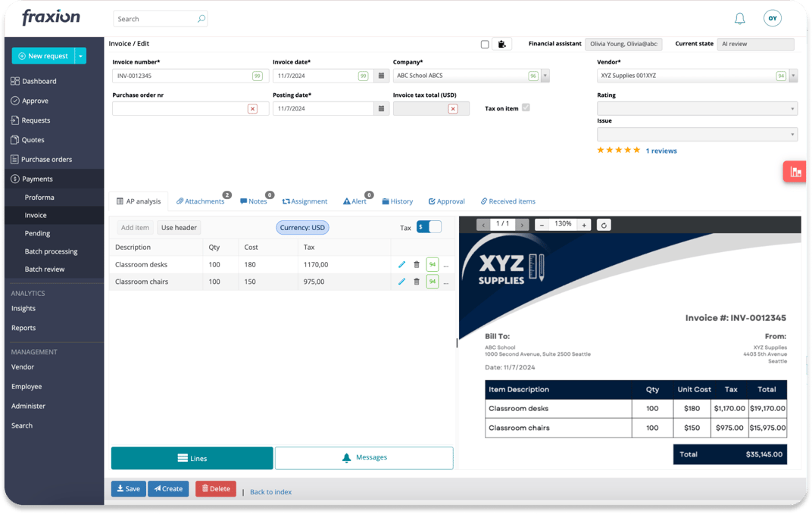Open the calendar picker for Invoice date
The height and width of the screenshot is (514, 812).
381,76
